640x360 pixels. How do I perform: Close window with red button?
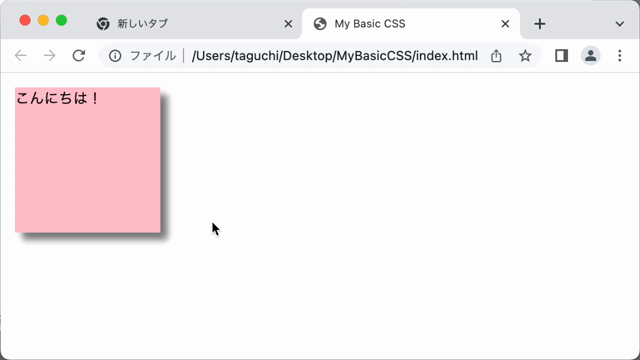[25, 20]
